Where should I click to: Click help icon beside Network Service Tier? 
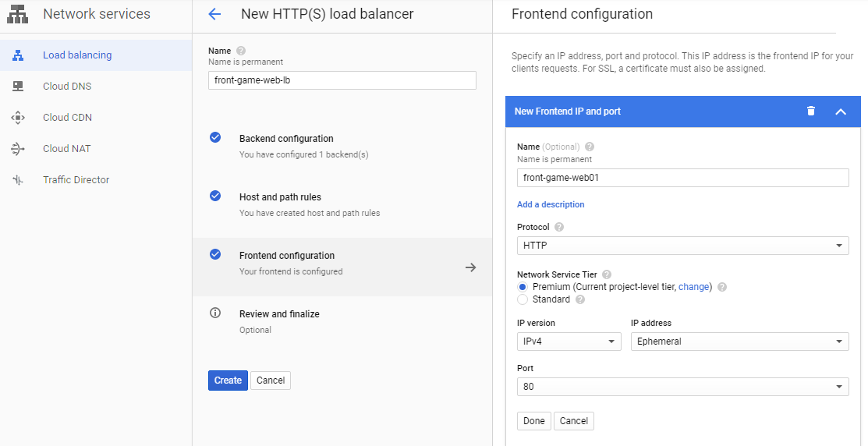tap(607, 274)
